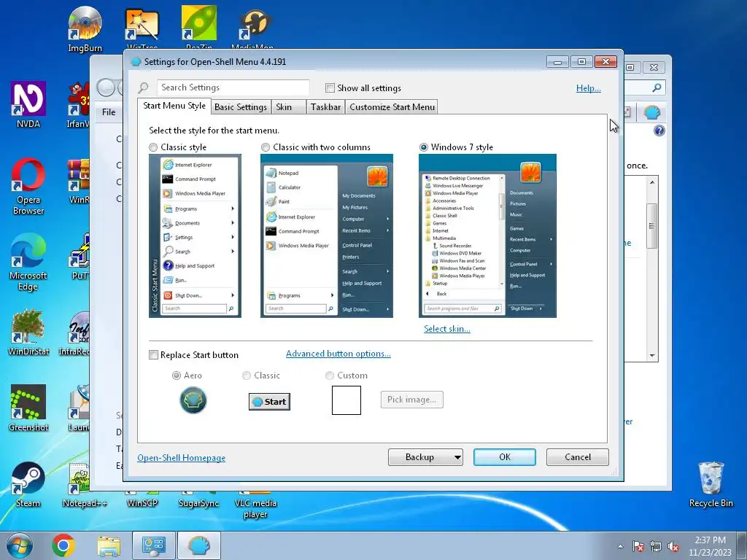Click Classic style preview thumbnail
747x560 pixels.
195,236
